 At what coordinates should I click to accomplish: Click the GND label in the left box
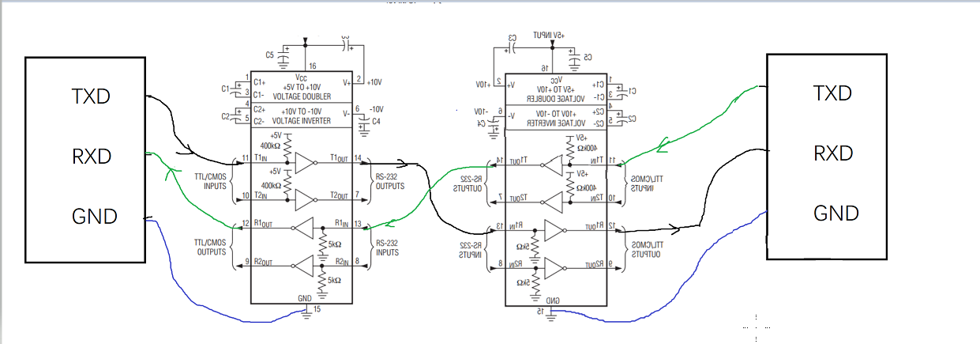[94, 215]
